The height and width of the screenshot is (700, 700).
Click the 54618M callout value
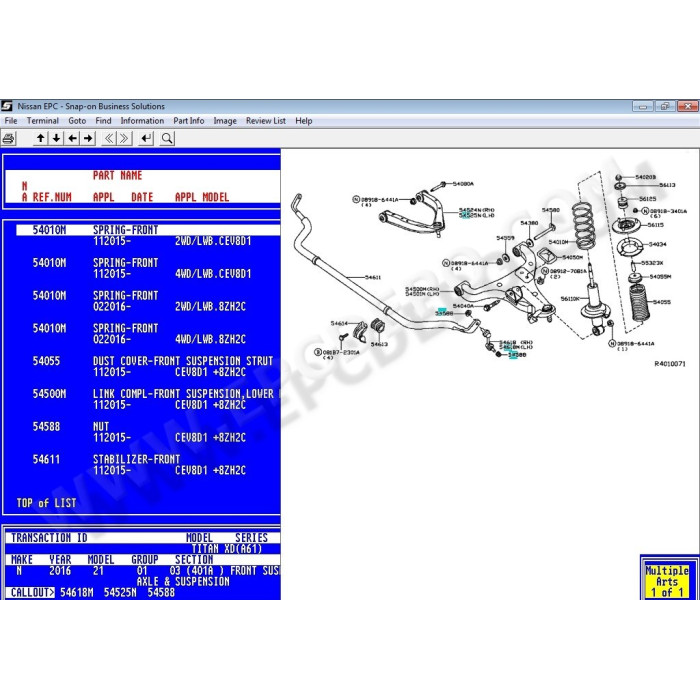pyautogui.click(x=77, y=592)
